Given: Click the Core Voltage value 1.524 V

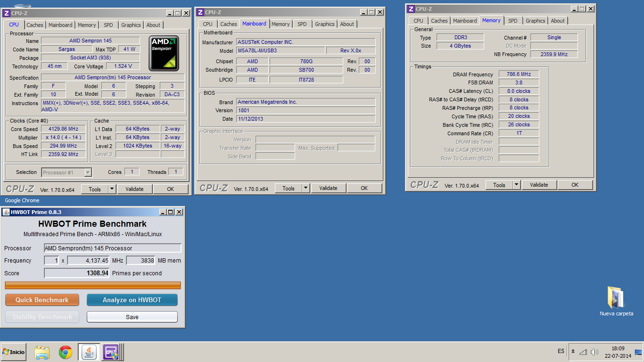Looking at the screenshot, I should (123, 66).
